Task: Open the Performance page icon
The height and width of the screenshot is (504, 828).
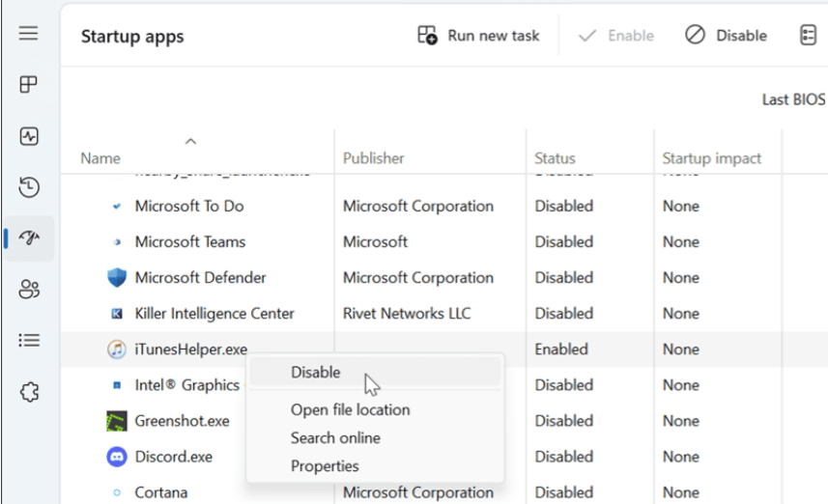Action: [x=29, y=136]
